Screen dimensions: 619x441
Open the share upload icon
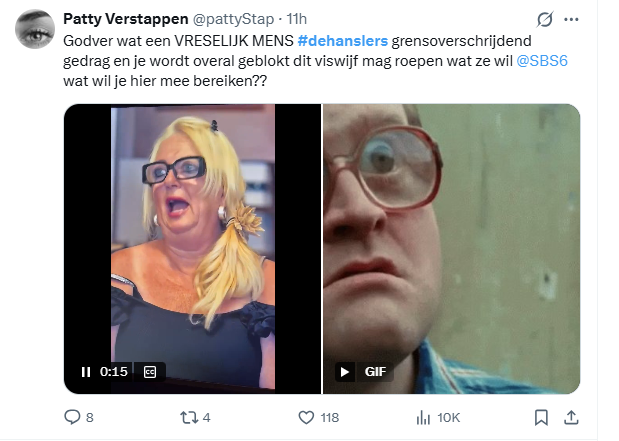pyautogui.click(x=571, y=417)
